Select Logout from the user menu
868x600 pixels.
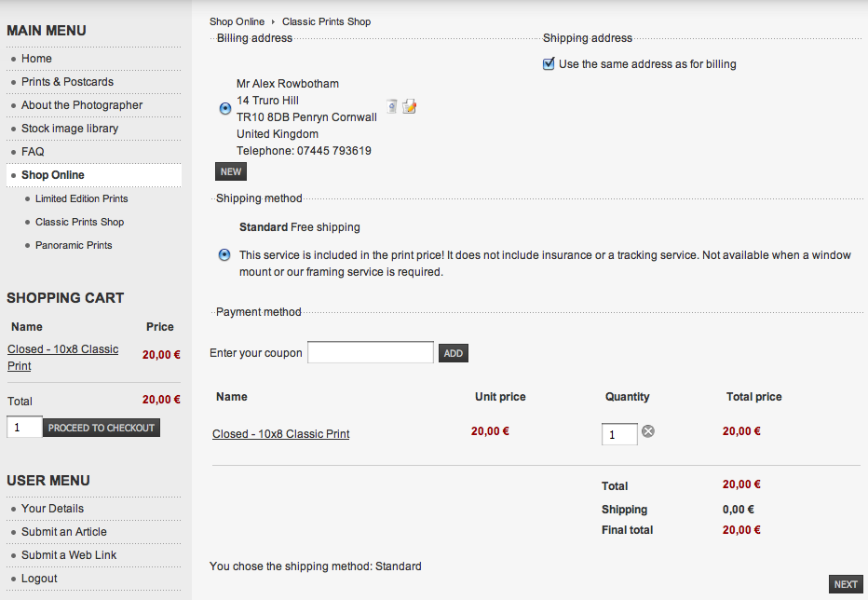pos(39,579)
